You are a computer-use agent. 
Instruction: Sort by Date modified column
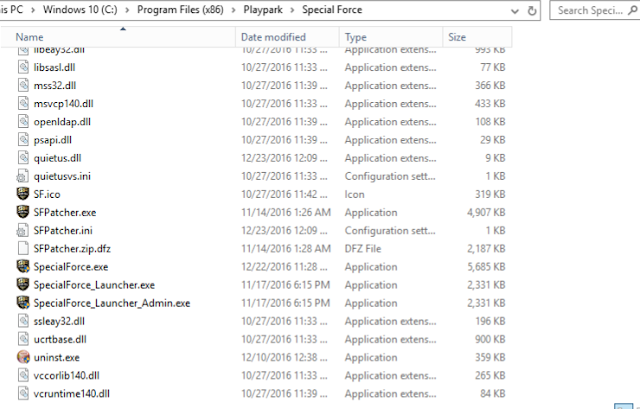coord(287,37)
